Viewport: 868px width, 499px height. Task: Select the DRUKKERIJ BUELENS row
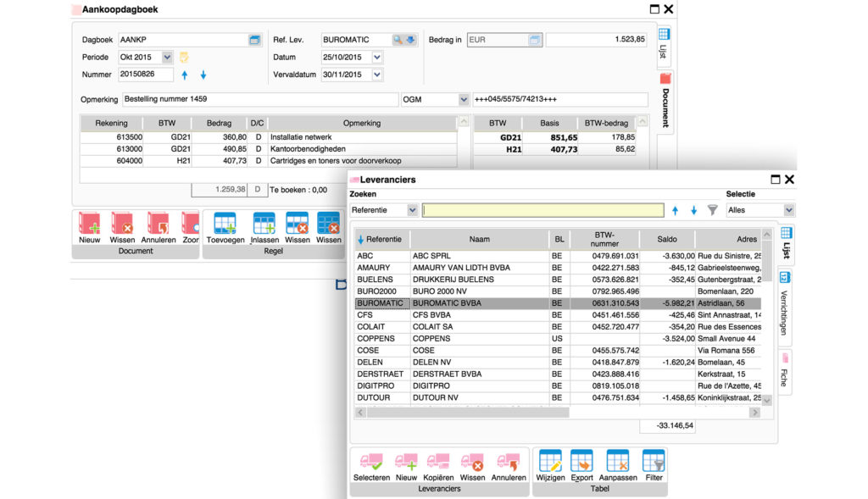coord(558,280)
